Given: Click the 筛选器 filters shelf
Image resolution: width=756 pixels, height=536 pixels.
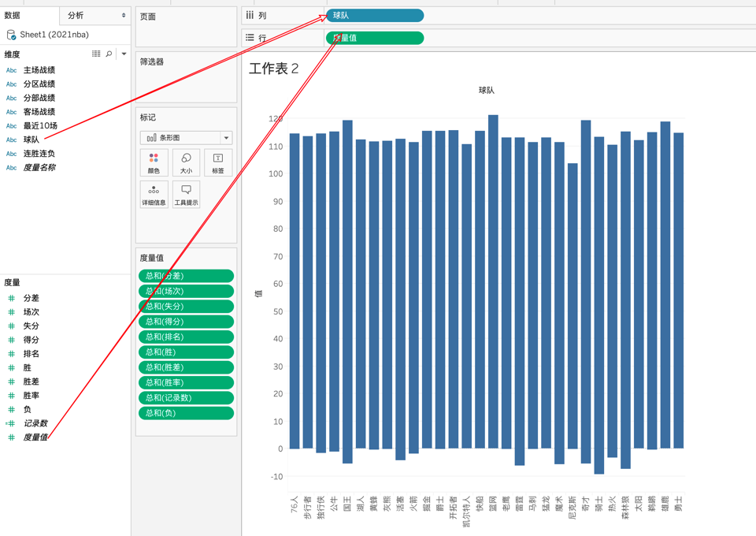Looking at the screenshot, I should tap(186, 76).
